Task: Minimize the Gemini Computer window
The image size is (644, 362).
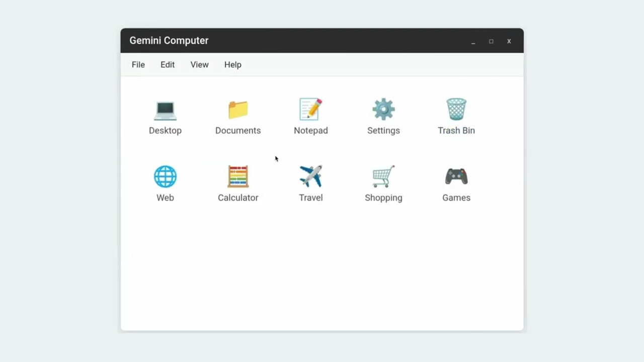Action: (x=473, y=42)
